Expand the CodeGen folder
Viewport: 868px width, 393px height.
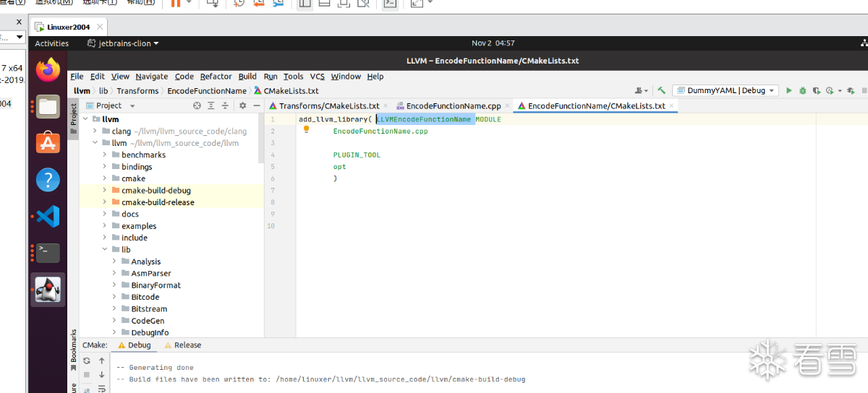pos(114,321)
